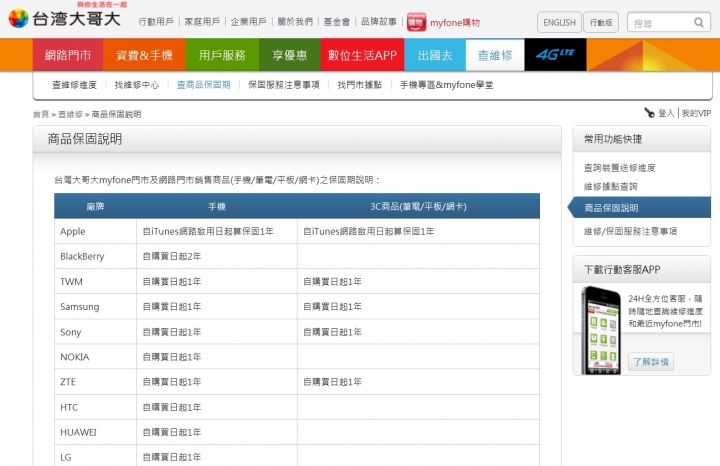Open 維修據點查詢 in sidebar

[x=610, y=186]
